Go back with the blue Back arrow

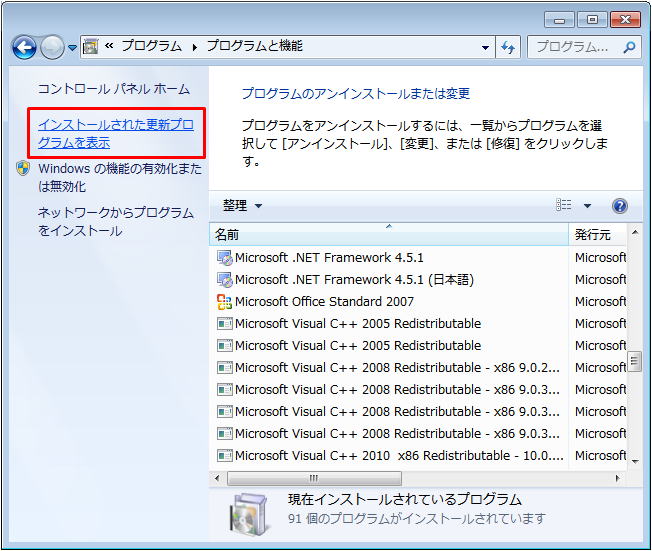(x=24, y=47)
